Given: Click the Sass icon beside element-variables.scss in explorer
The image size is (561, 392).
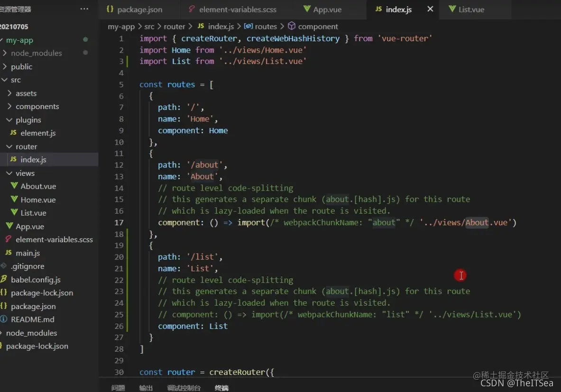Looking at the screenshot, I should coord(9,239).
